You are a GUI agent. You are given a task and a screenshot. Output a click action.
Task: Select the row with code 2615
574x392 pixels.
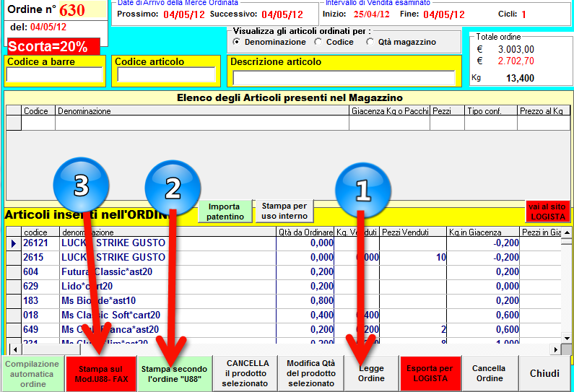pos(284,258)
